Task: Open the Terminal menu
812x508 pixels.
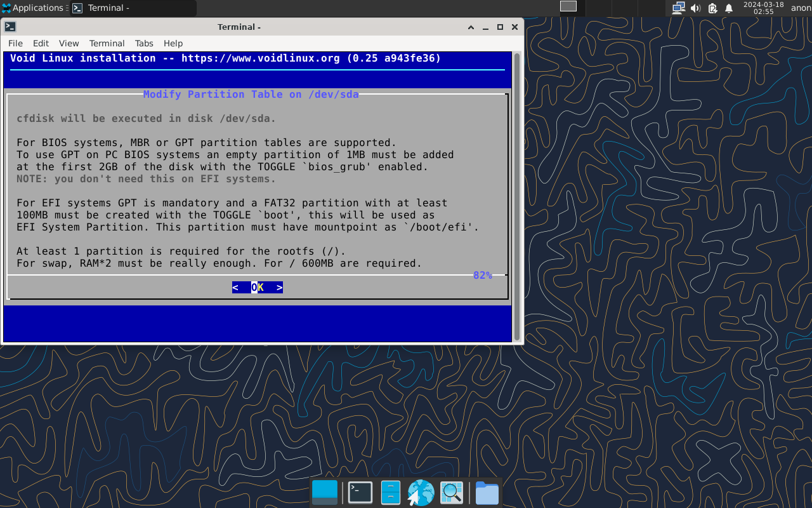Action: 107,43
